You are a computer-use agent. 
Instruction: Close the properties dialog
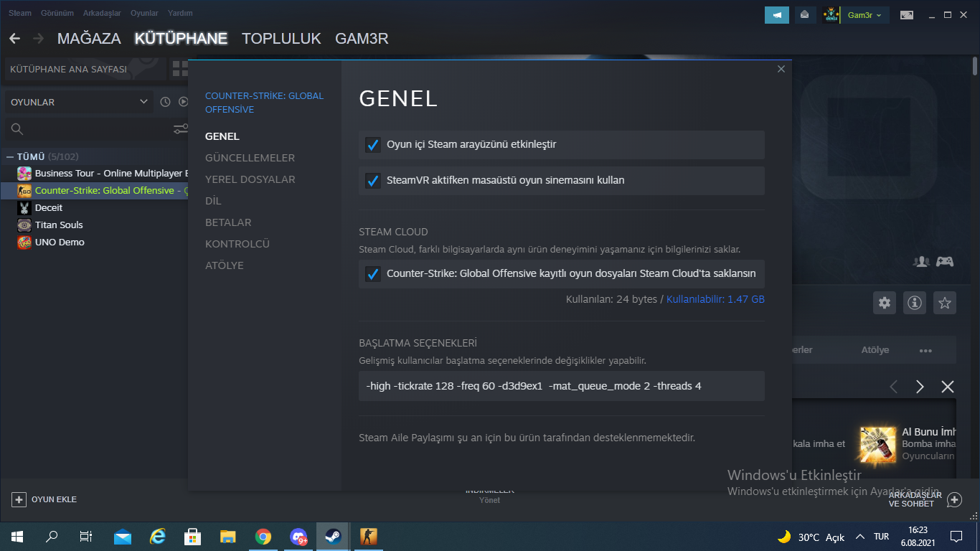(781, 69)
